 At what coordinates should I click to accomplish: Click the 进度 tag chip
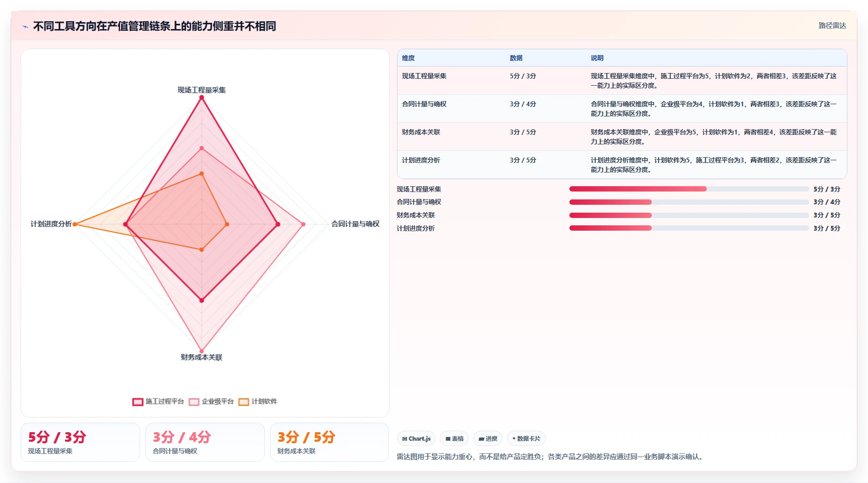pos(488,439)
